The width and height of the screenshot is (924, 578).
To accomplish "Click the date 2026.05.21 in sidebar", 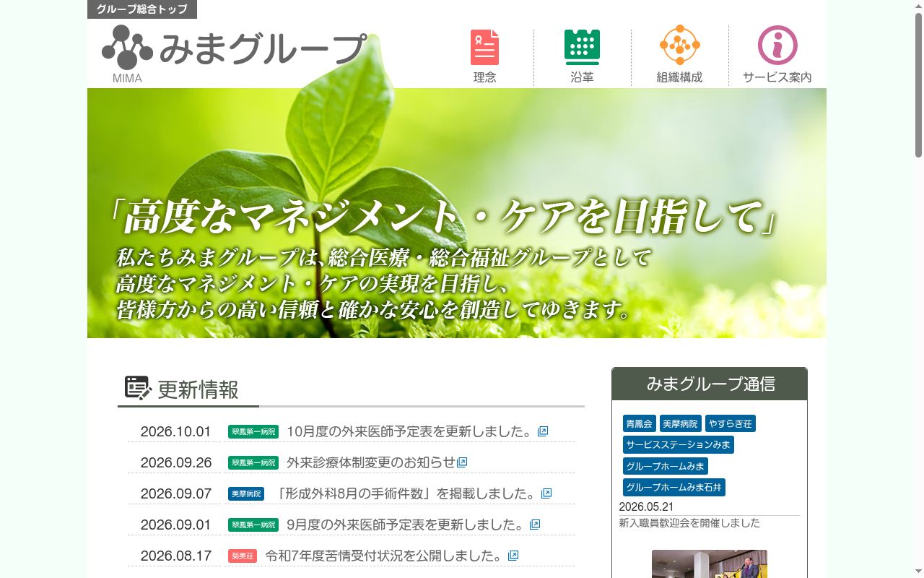I will pos(646,506).
